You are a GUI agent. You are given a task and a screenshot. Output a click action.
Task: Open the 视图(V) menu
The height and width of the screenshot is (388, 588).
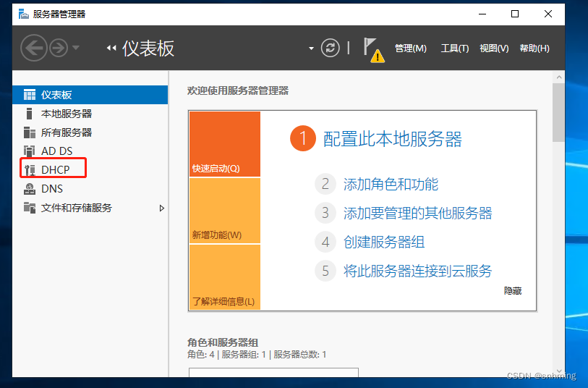494,48
